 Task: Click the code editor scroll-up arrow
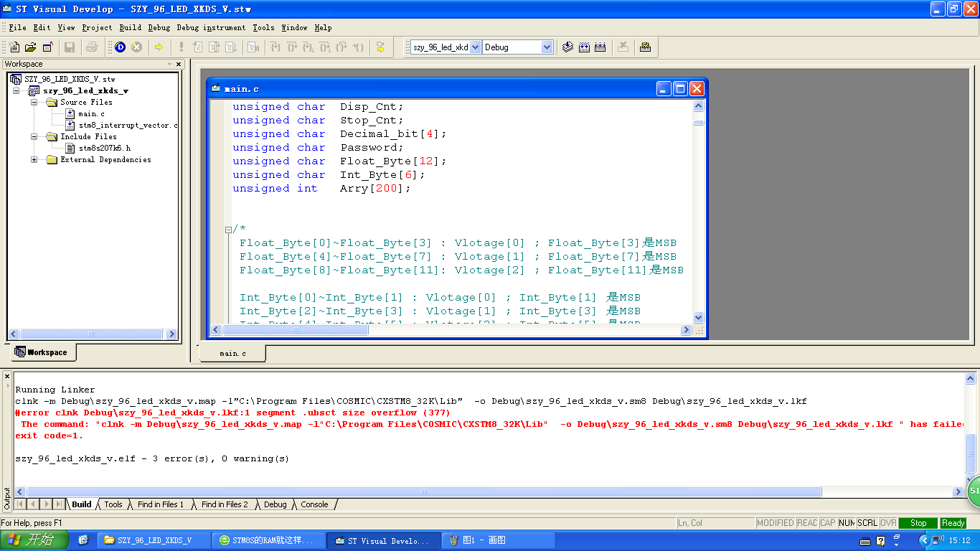699,106
